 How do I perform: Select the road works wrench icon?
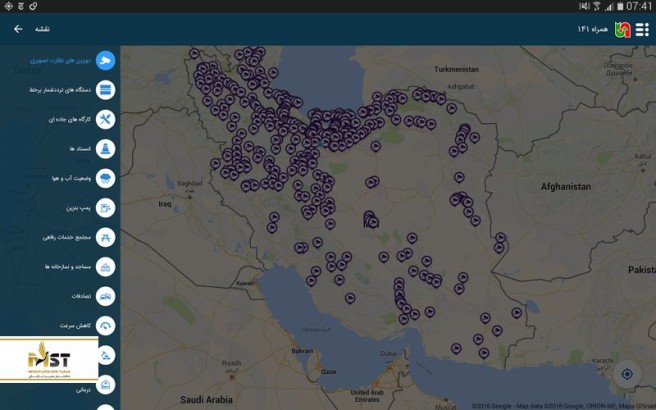[x=105, y=120]
